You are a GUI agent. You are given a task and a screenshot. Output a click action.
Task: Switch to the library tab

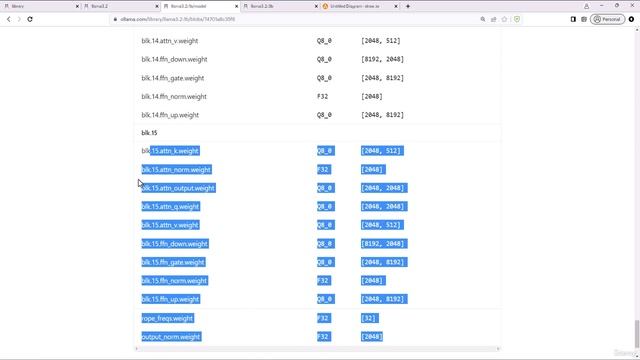(40, 6)
